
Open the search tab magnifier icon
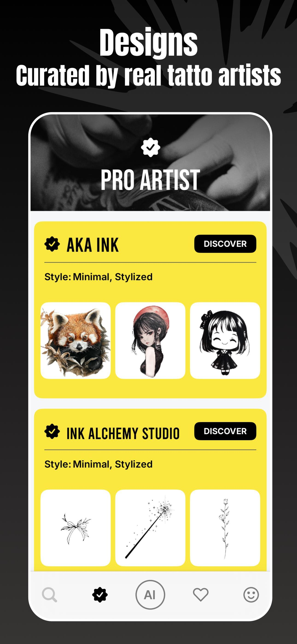tap(49, 595)
